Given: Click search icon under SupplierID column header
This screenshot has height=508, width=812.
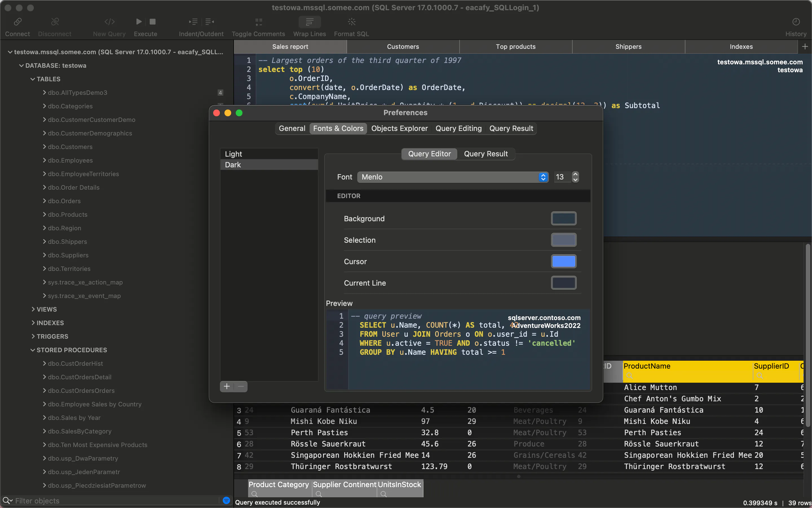Looking at the screenshot, I should coord(760,376).
